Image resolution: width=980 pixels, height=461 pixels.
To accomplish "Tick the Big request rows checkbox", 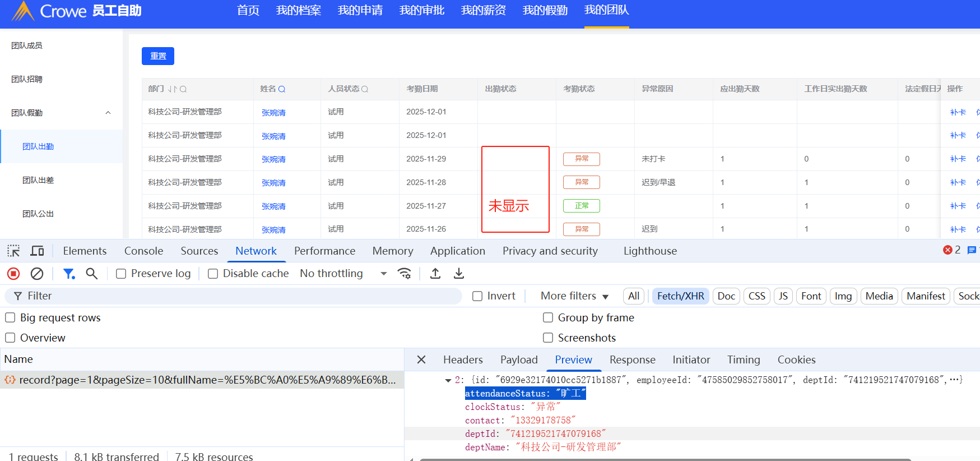I will (10, 318).
